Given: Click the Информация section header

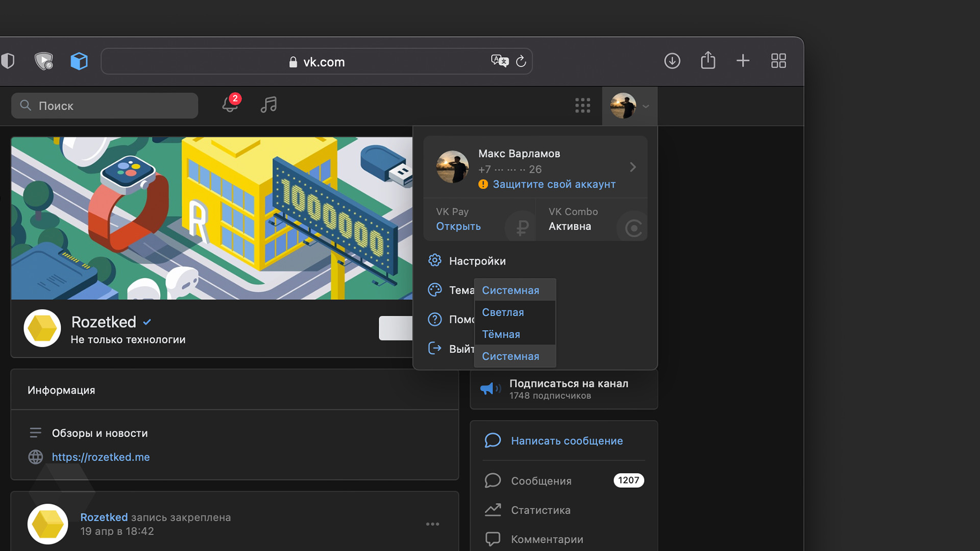Looking at the screenshot, I should (x=61, y=390).
